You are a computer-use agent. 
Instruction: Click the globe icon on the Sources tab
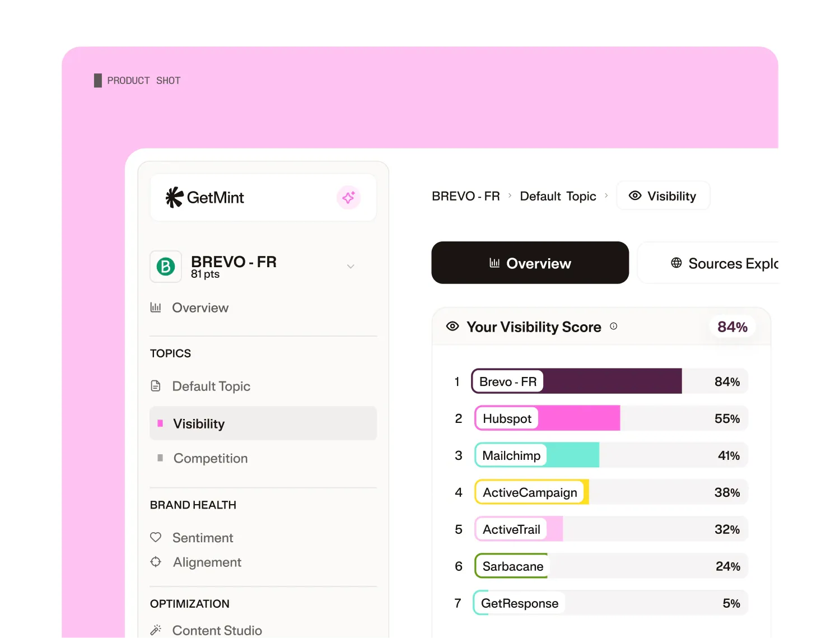click(x=676, y=263)
